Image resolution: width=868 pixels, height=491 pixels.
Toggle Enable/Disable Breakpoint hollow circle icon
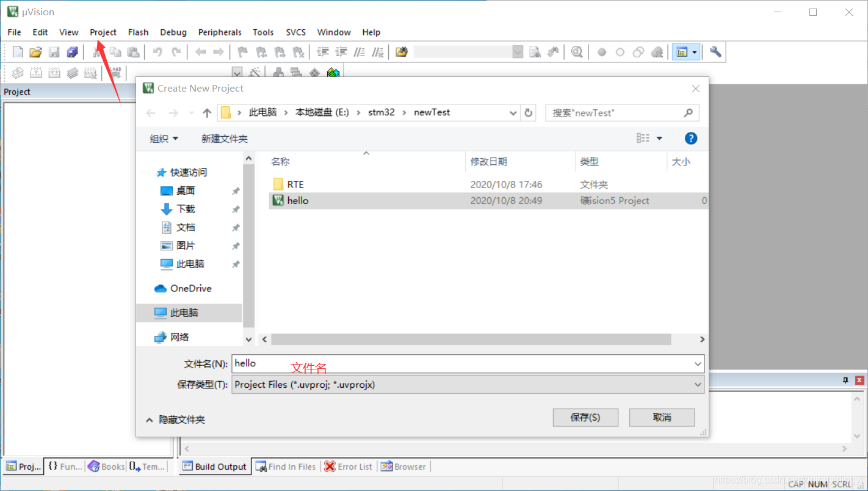point(620,52)
